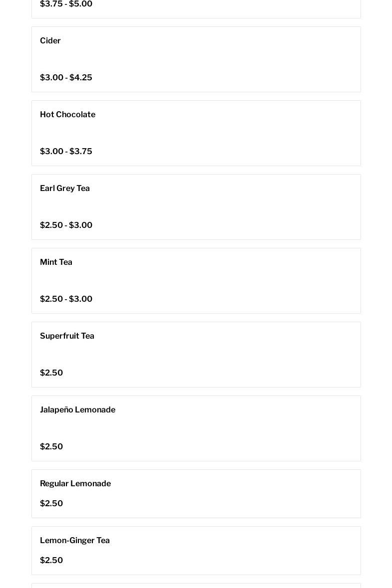This screenshot has width=392, height=588.
Task: Click the Earl Grey Tea name
Action: coord(65,189)
